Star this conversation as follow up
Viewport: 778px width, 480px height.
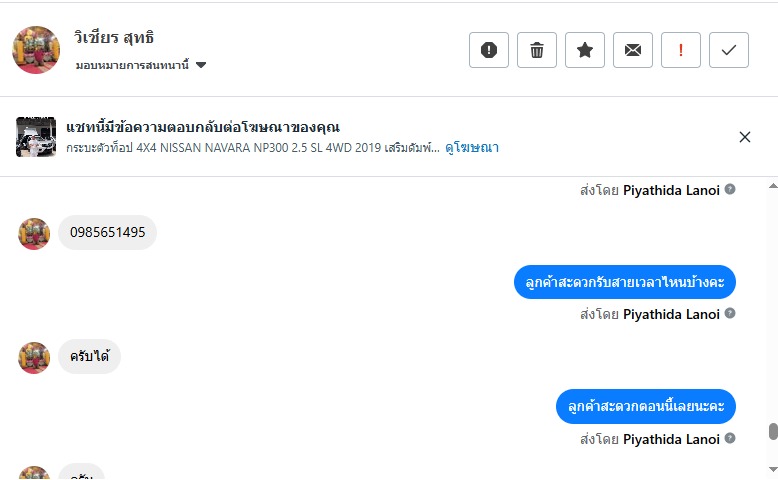(x=585, y=50)
